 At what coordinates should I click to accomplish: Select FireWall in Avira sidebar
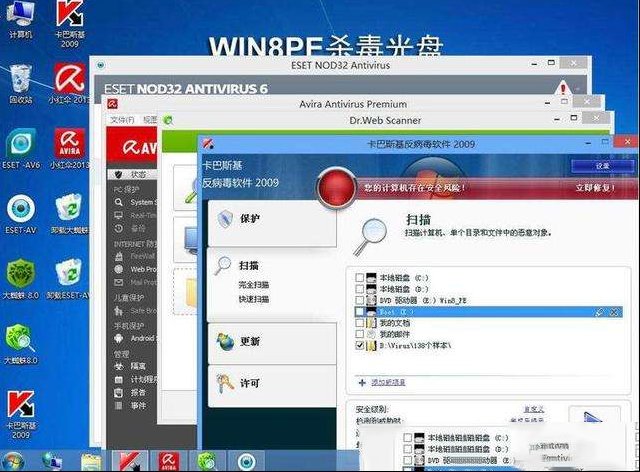(x=135, y=256)
